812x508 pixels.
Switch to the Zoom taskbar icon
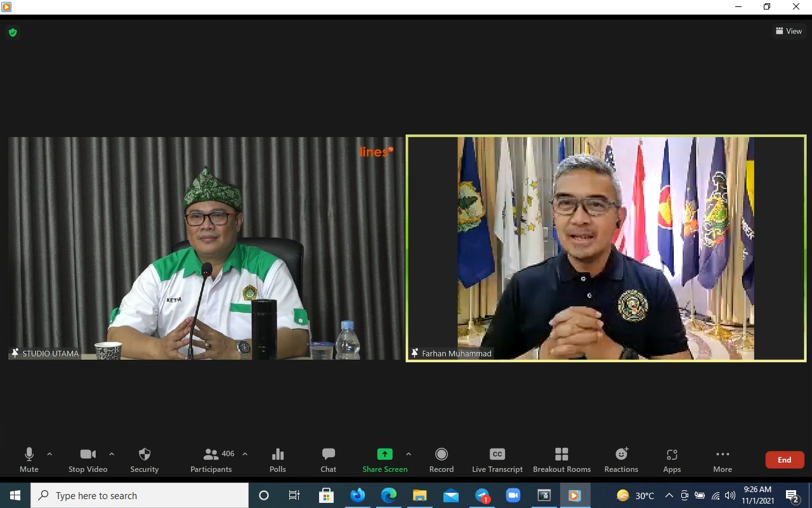[513, 495]
